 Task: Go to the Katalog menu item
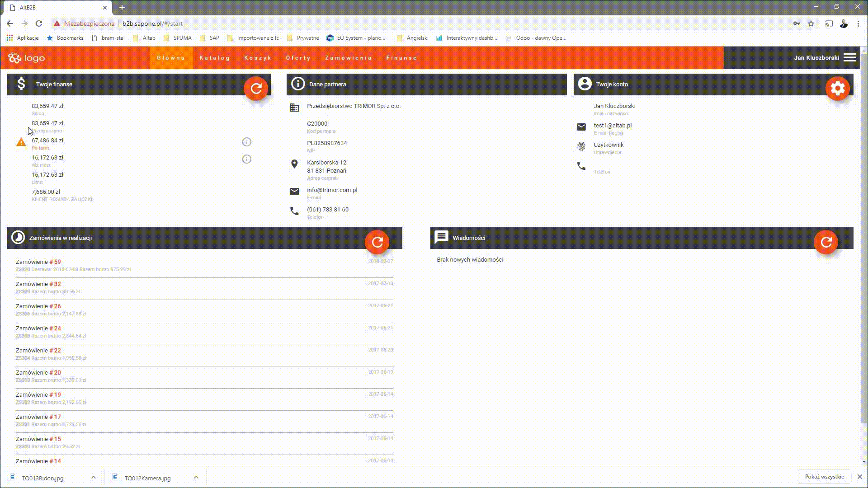(x=215, y=58)
